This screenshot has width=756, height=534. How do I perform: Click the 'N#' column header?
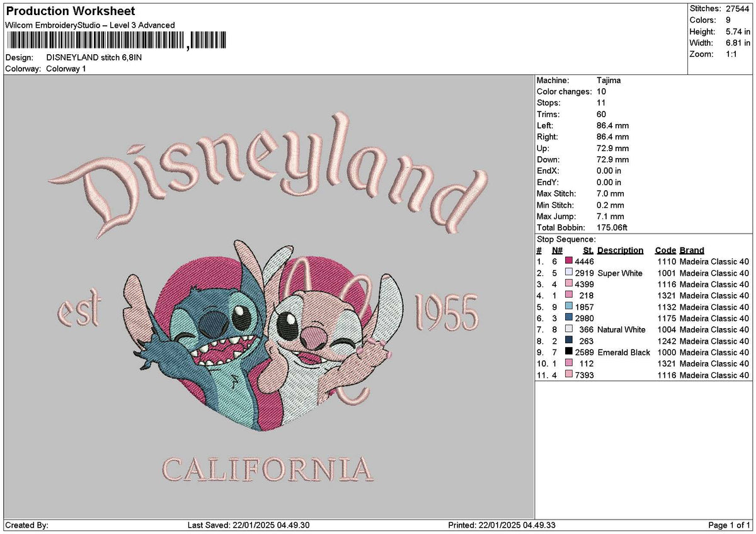557,251
